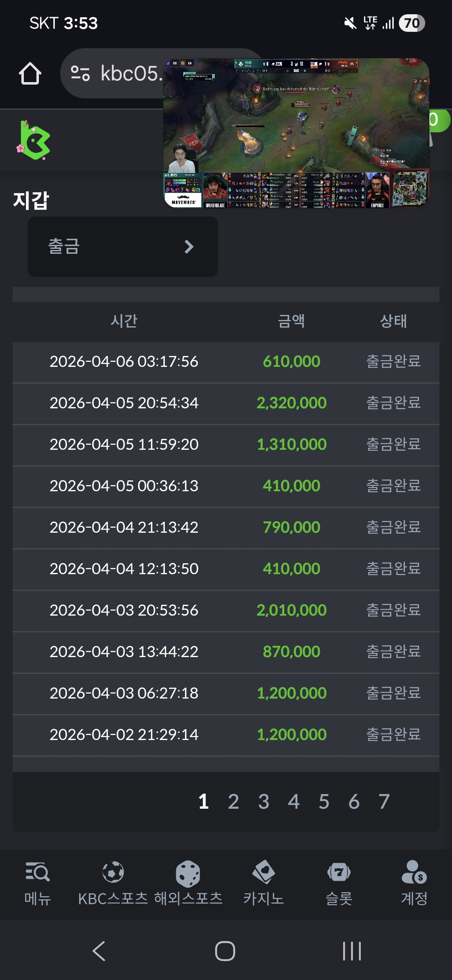
Task: Open Android recent apps button
Action: [352, 951]
